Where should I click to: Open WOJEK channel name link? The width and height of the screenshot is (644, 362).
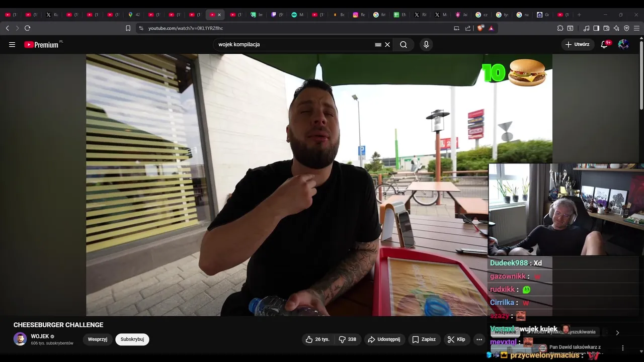pyautogui.click(x=40, y=336)
